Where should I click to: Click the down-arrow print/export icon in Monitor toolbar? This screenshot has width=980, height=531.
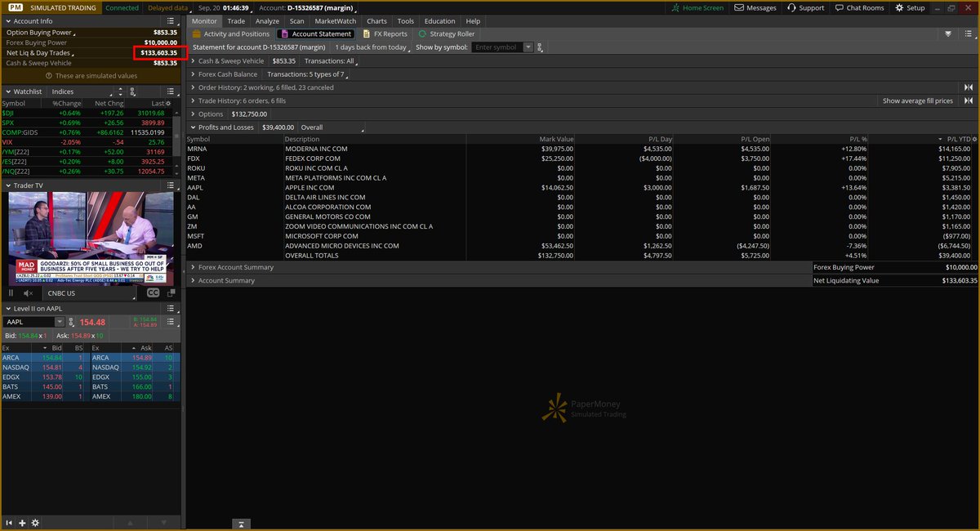click(x=948, y=34)
